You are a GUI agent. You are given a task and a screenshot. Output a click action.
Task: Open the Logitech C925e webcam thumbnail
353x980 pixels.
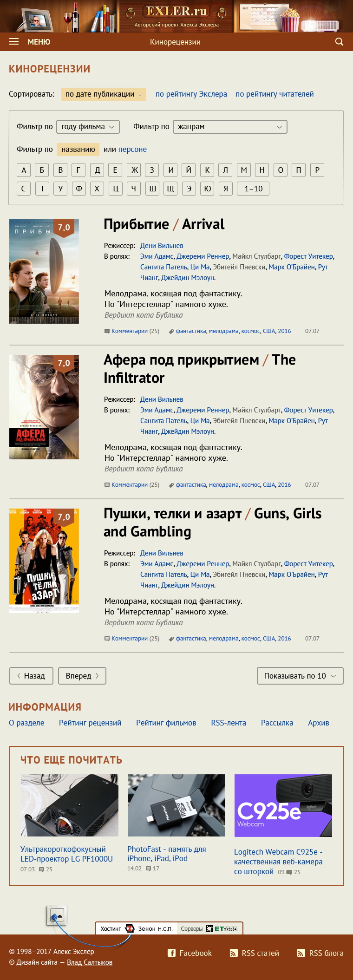click(283, 805)
